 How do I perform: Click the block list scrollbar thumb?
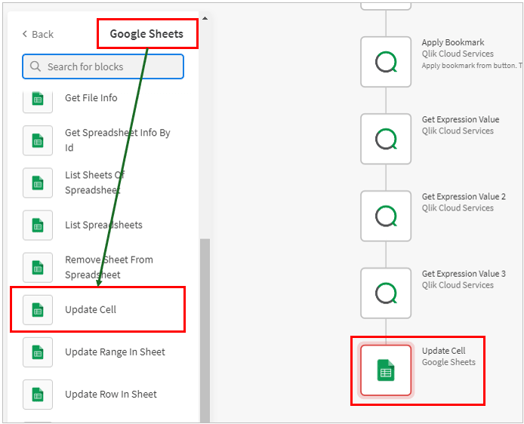205,330
